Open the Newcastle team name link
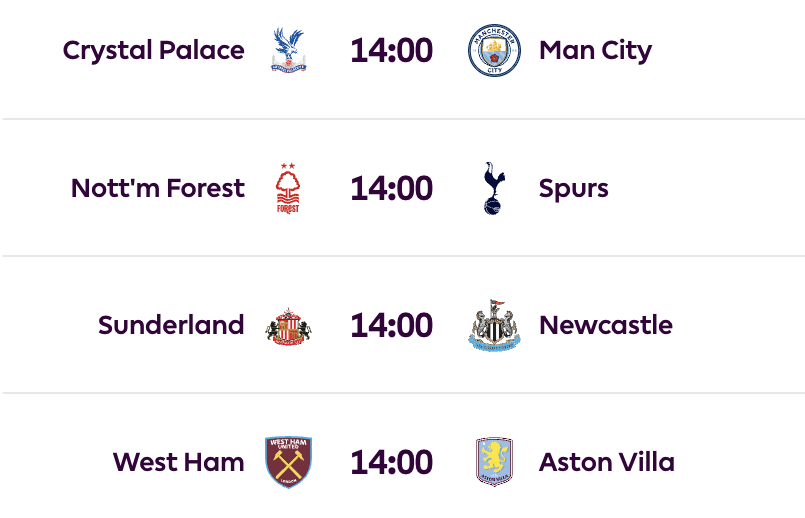Screen dimensions: 805x518 605,326
